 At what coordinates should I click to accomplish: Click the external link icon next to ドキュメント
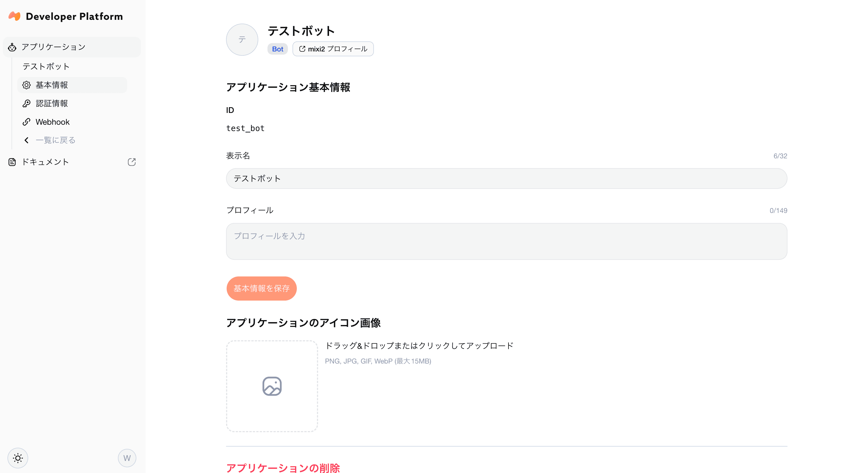coord(132,162)
